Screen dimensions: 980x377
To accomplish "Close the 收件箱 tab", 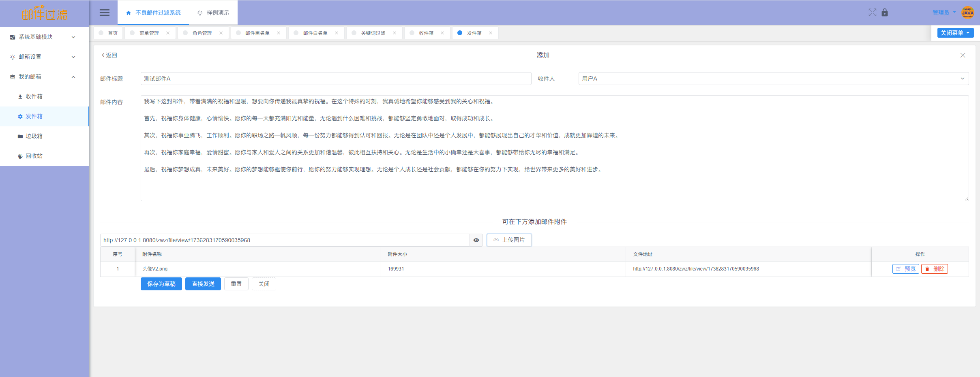I will [442, 33].
